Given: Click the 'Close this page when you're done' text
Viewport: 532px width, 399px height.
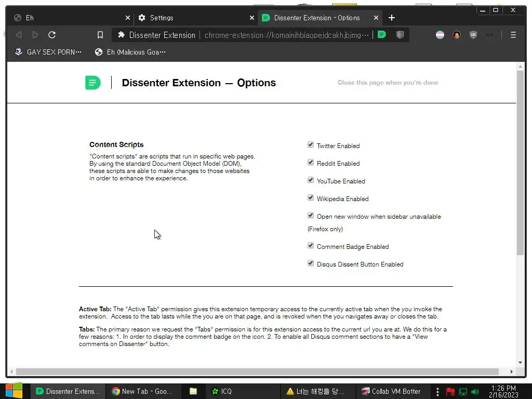Looking at the screenshot, I should (x=388, y=83).
